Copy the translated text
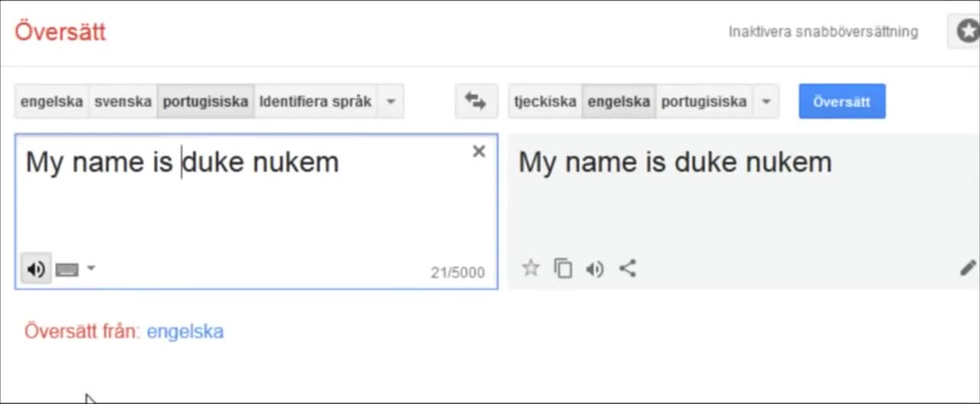The width and height of the screenshot is (980, 404). point(563,268)
